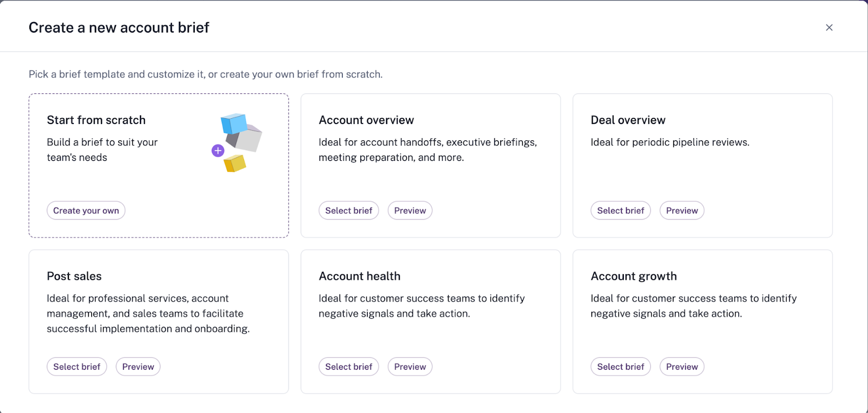
Task: Preview the Account overview template
Action: [410, 210]
